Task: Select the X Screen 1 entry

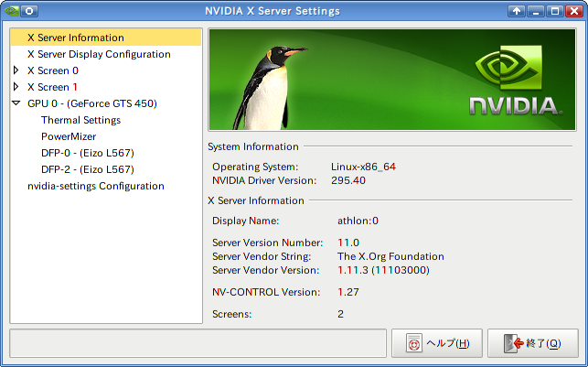Action: tap(52, 87)
